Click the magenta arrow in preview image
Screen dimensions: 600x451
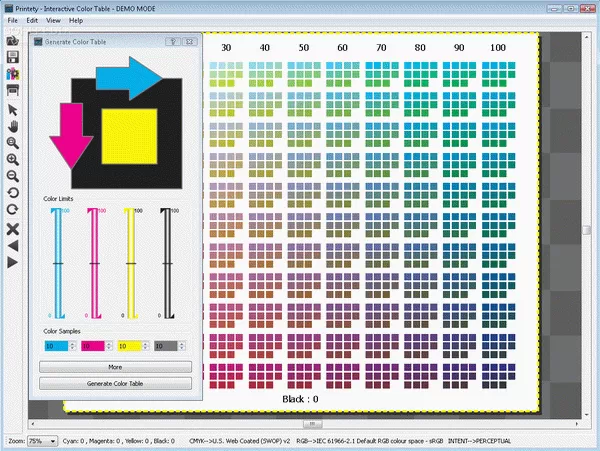pyautogui.click(x=71, y=136)
